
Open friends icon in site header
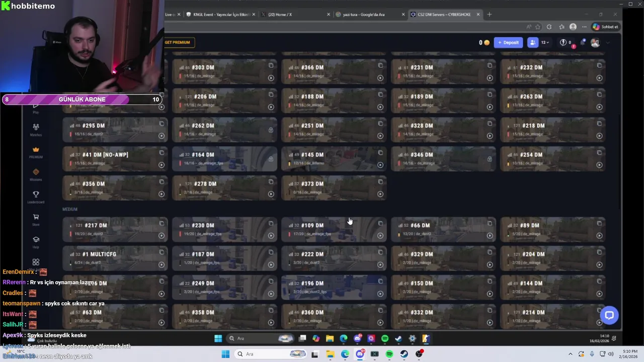coord(532,43)
